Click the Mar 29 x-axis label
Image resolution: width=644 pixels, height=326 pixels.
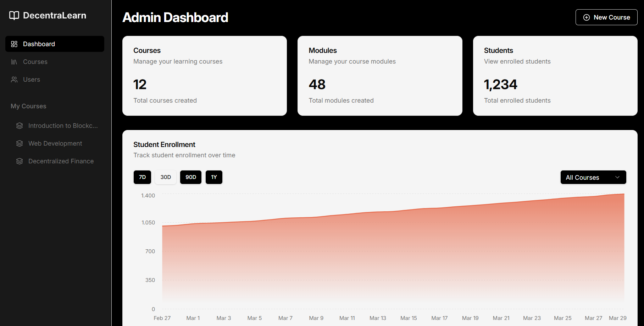pos(618,318)
